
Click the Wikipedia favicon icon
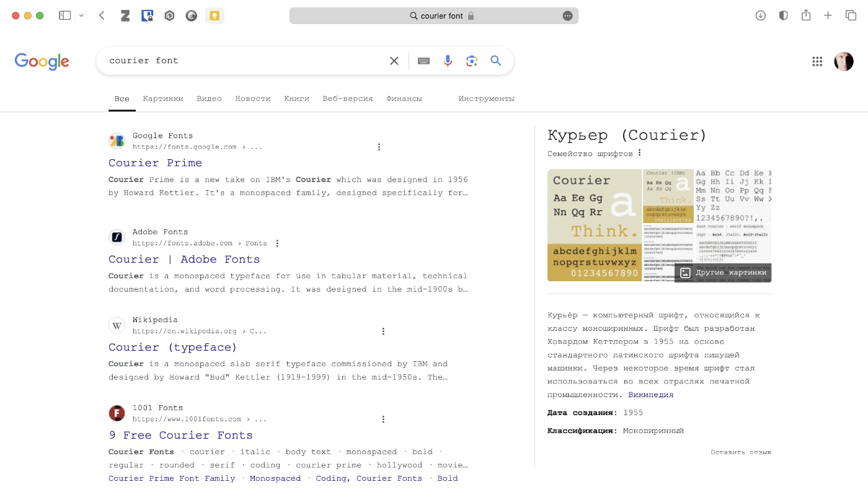[117, 325]
